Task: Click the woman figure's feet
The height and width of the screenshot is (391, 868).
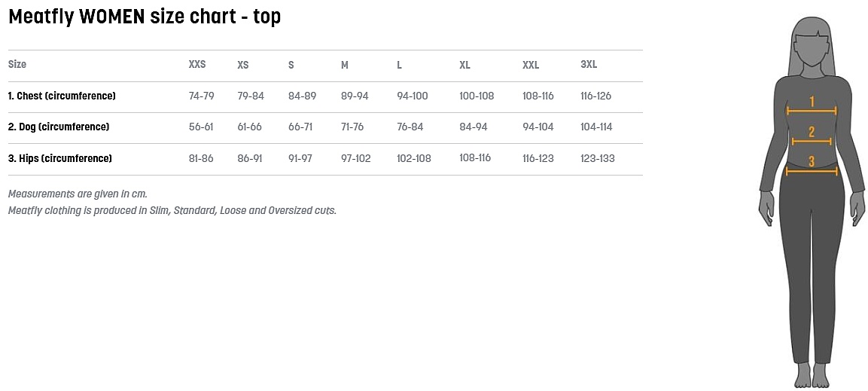Action: [x=812, y=374]
